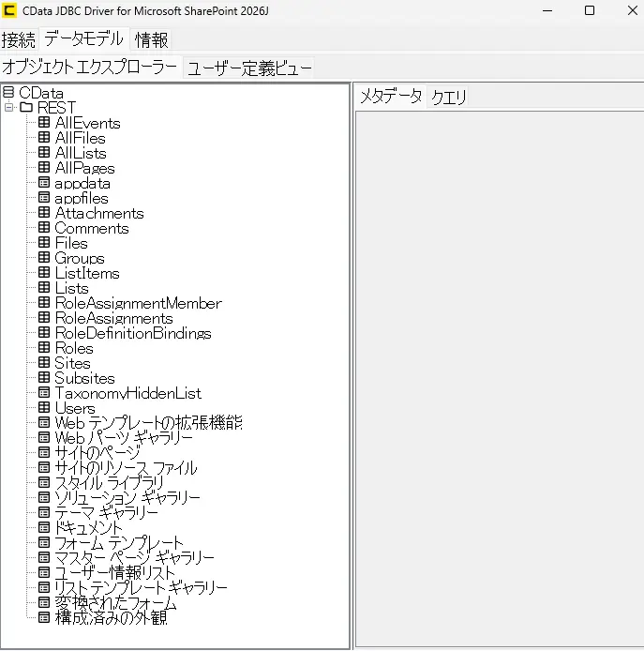Viewport: 644px width, 651px height.
Task: Choose the サイトのページ entry
Action: tap(97, 452)
